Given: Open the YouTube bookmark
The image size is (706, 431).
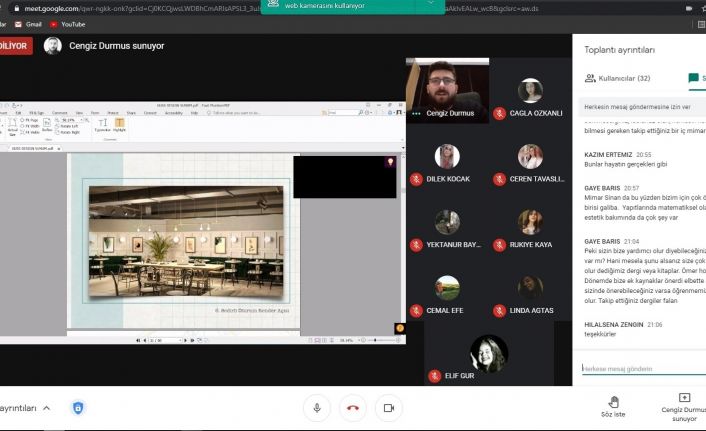Looking at the screenshot, I should click(66, 23).
